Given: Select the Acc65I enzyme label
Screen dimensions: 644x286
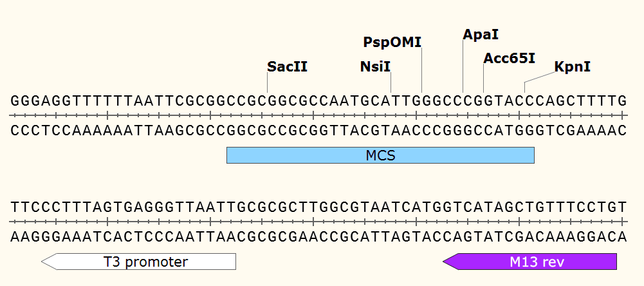Looking at the screenshot, I should (x=509, y=58).
